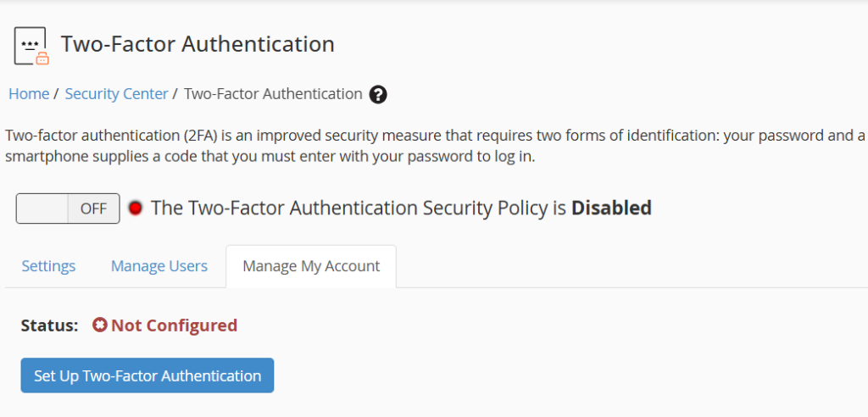Click the Status label
Viewport: 868px width, 417px height.
pos(50,325)
